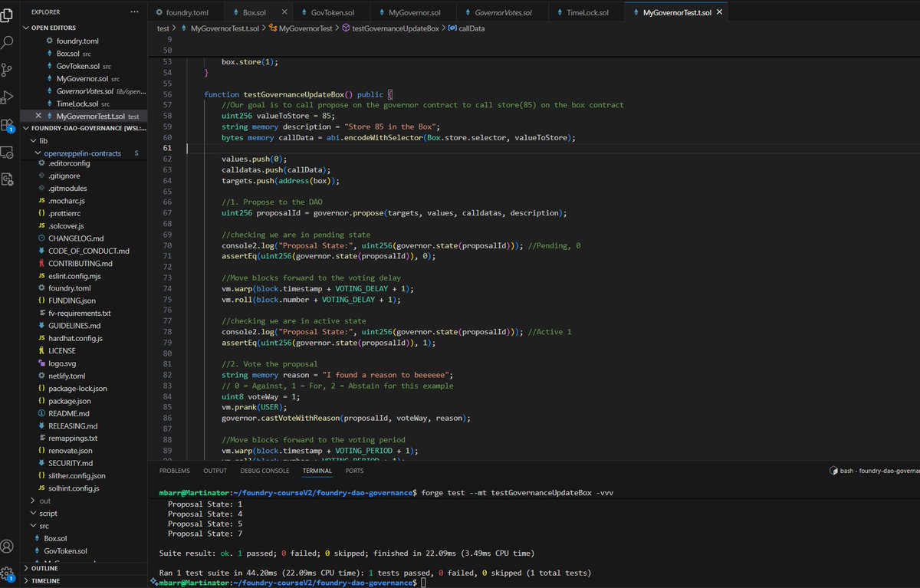Collapse the OPEN EDITORS section

(55, 27)
